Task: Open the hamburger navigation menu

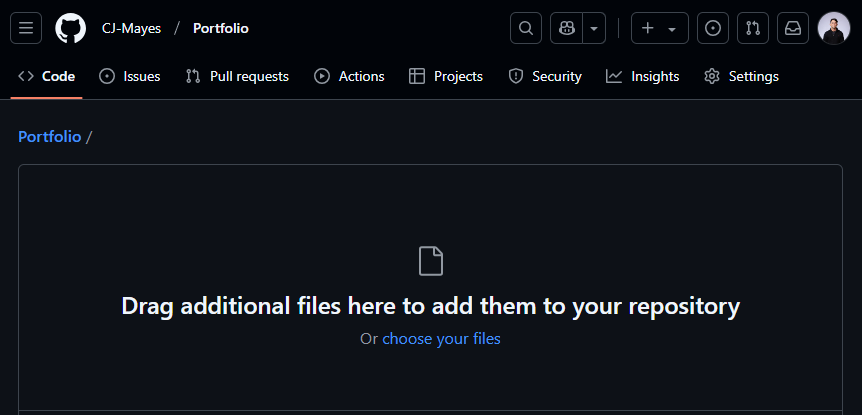Action: (26, 28)
